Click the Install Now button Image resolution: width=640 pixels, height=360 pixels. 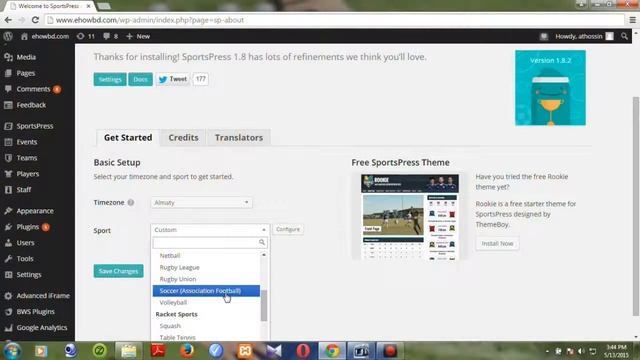pyautogui.click(x=497, y=244)
